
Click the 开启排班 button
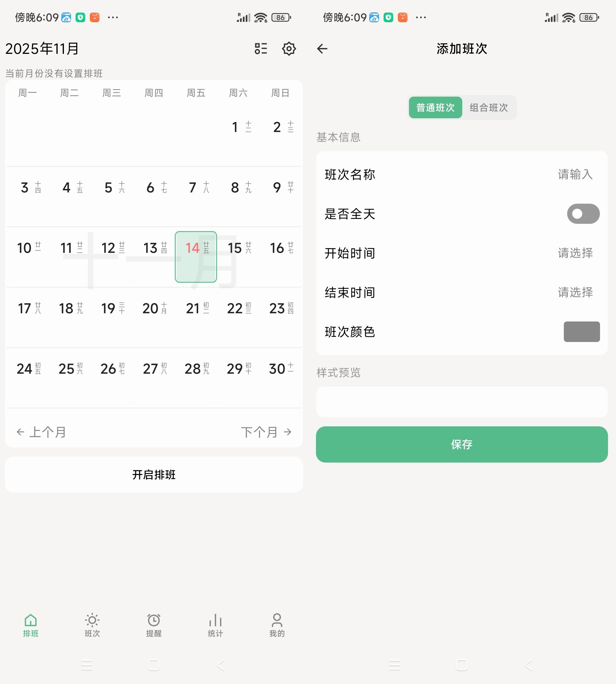[x=153, y=475]
